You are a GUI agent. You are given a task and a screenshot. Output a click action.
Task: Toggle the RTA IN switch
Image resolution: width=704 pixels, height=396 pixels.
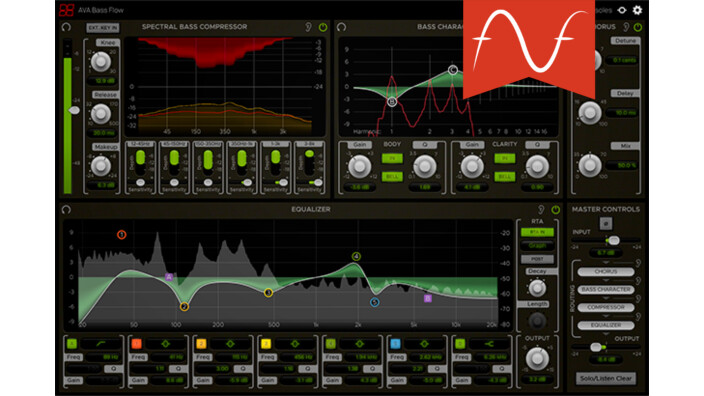(537, 232)
